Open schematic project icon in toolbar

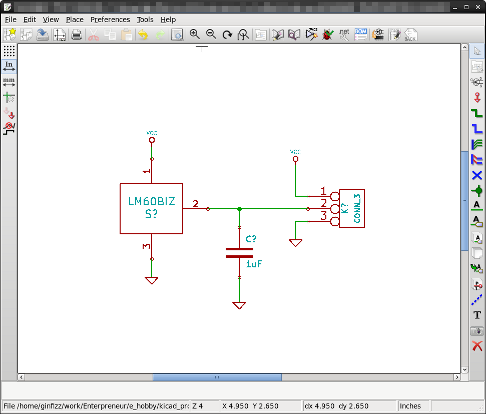(x=26, y=35)
